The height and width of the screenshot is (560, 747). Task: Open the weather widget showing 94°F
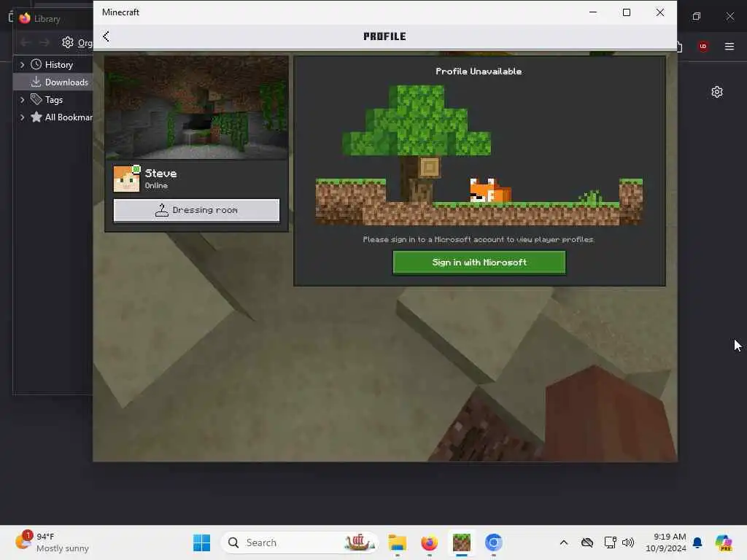click(x=53, y=542)
